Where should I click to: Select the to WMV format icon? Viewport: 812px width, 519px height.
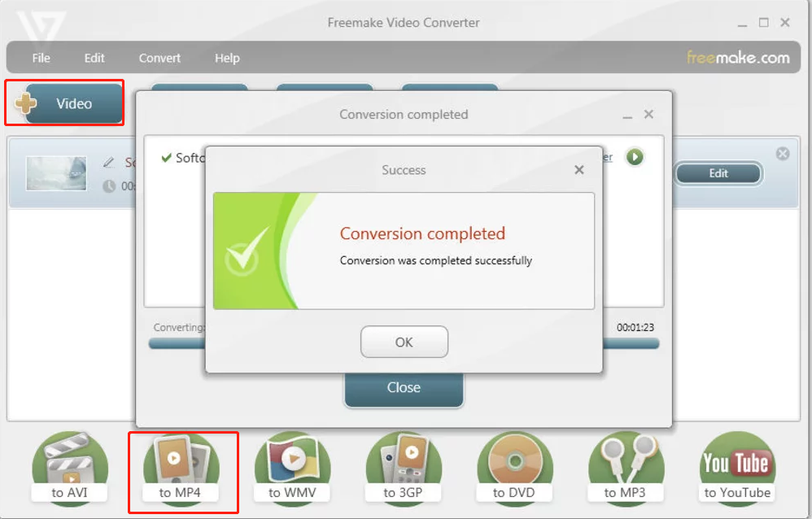pyautogui.click(x=292, y=469)
